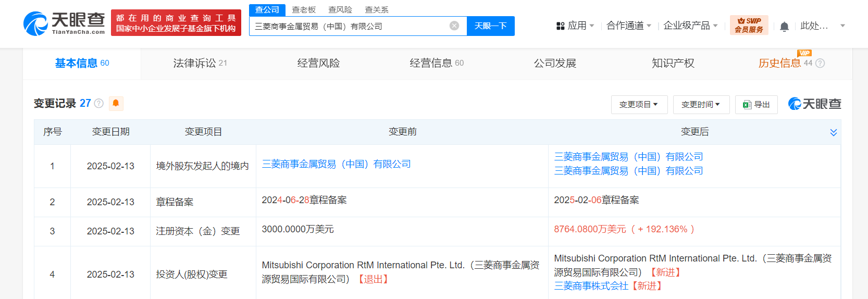Open second company link in row 1 变更后
Screen dimensions: 868x299
click(628, 171)
